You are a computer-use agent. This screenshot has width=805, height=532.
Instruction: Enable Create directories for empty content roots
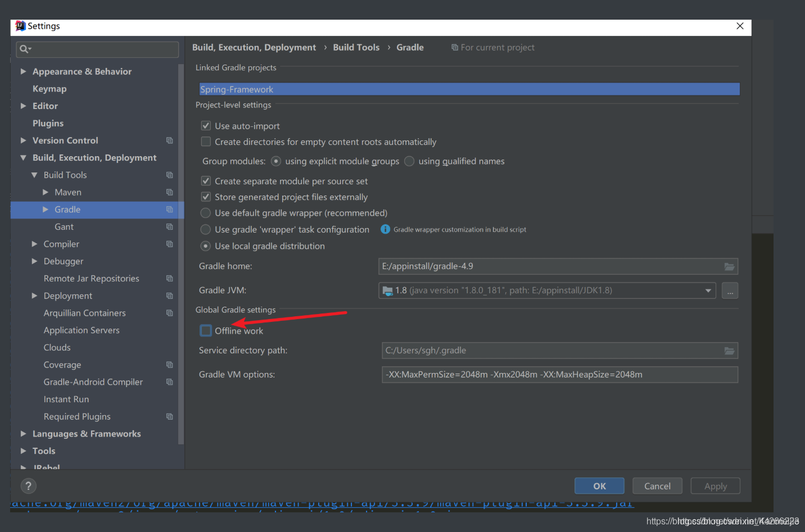click(x=206, y=142)
